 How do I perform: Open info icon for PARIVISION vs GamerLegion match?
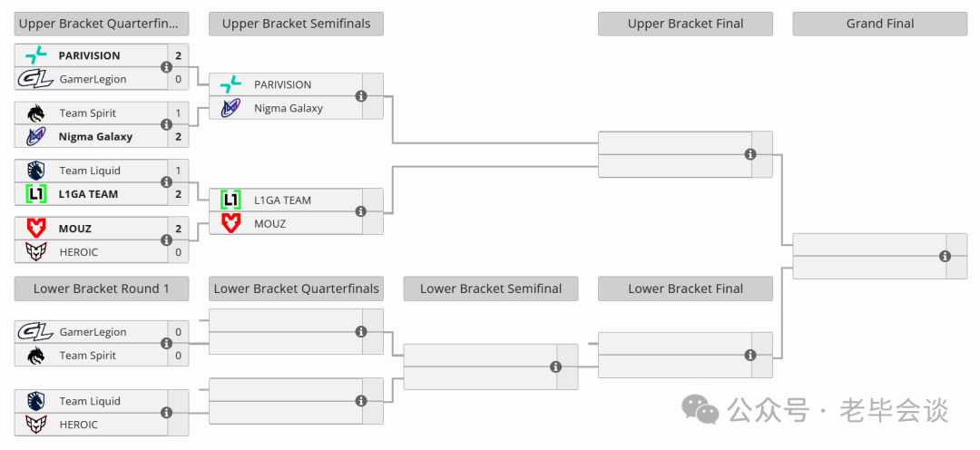click(x=166, y=67)
